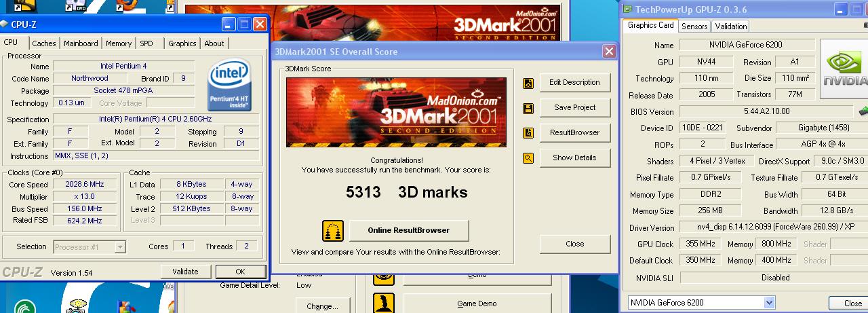Click the Edit Description icon in 3DMark score dialog

click(528, 83)
